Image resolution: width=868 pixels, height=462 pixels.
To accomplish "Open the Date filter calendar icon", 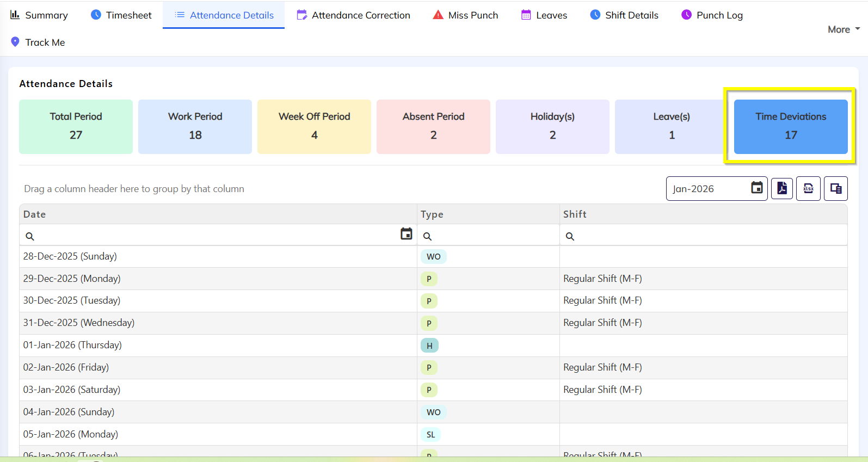I will 406,234.
